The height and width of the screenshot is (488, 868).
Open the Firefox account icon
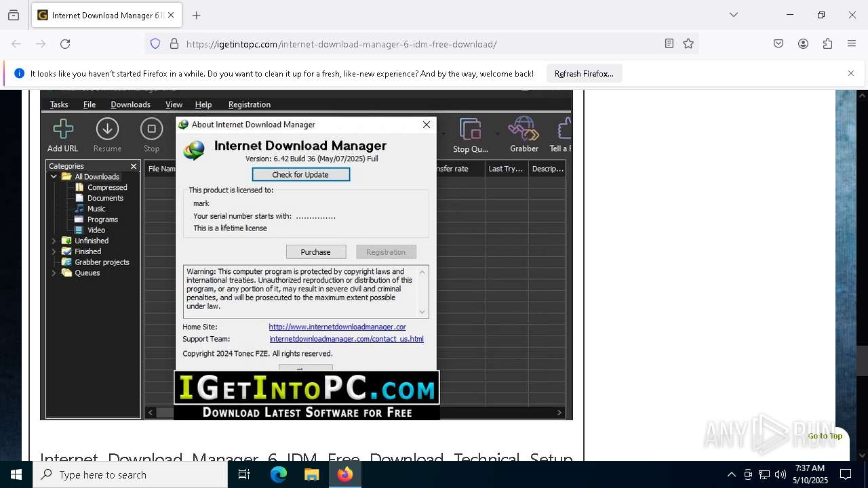[803, 44]
